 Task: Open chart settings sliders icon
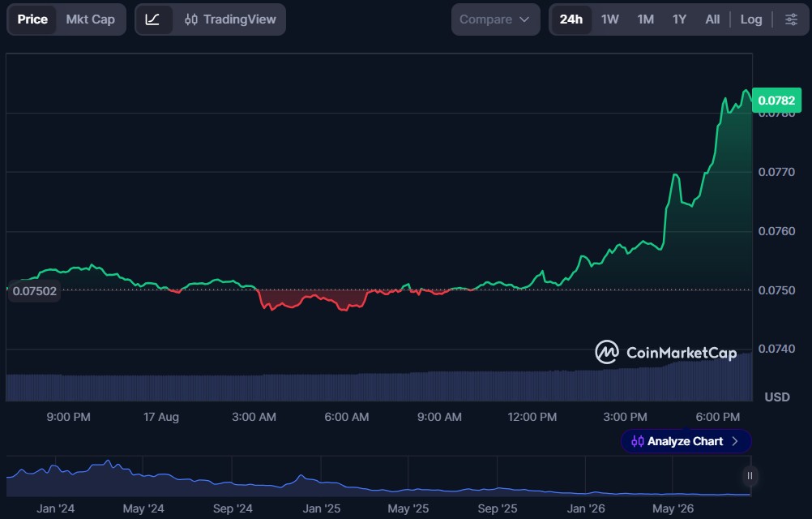[x=791, y=19]
